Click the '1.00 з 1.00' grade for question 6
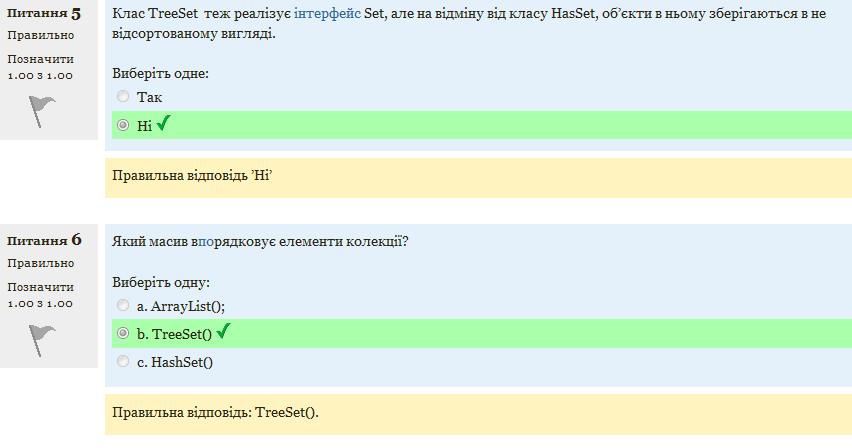Screen dimensions: 852x448 40,303
